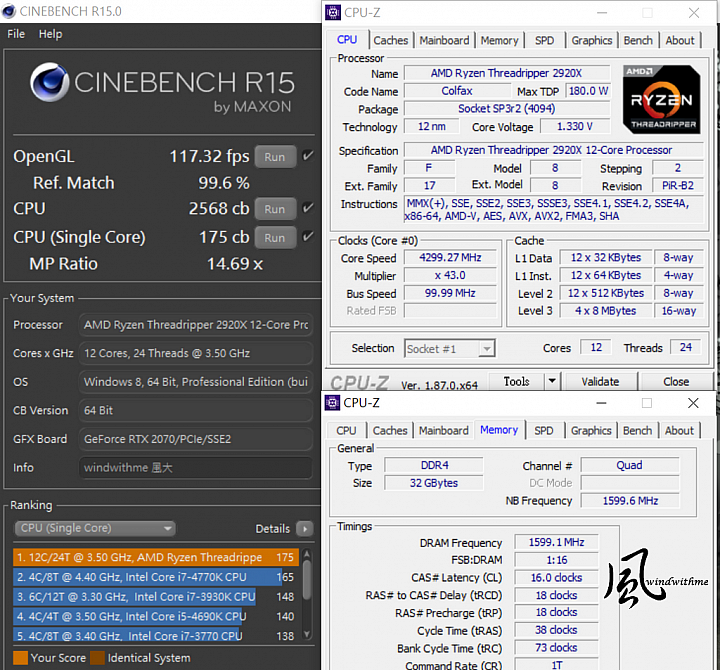Screen dimensions: 720x670
Task: Click the Close button in upper CPU-Z
Action: pyautogui.click(x=676, y=382)
